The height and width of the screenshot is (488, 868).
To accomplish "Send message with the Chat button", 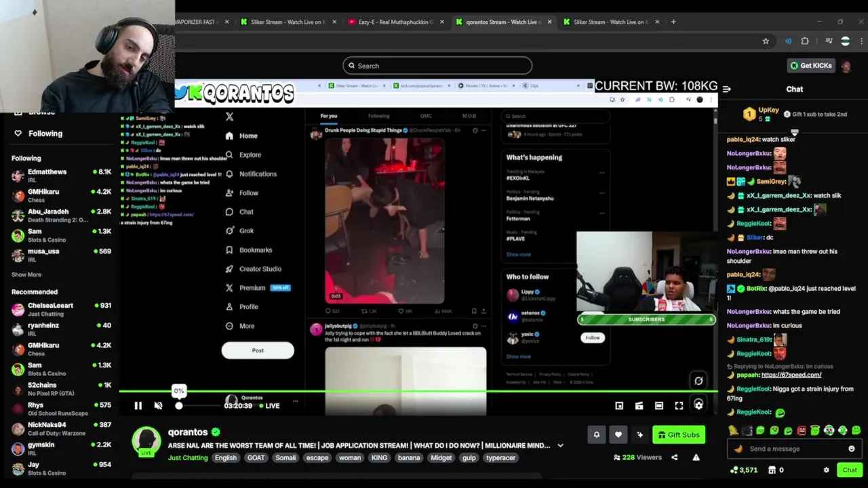I will (850, 470).
